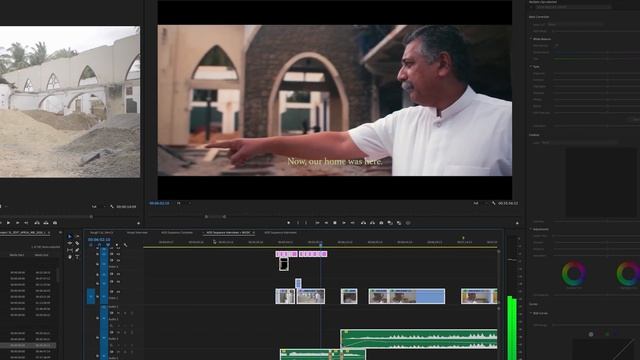Screen dimensions: 640x360
Task: Solo the Audio 1 track
Action: [x=125, y=313]
